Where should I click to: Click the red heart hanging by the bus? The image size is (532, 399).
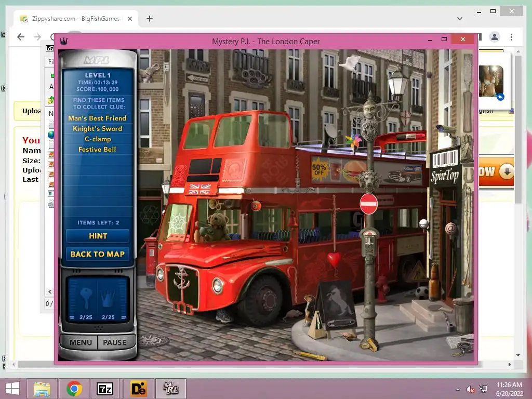point(334,259)
